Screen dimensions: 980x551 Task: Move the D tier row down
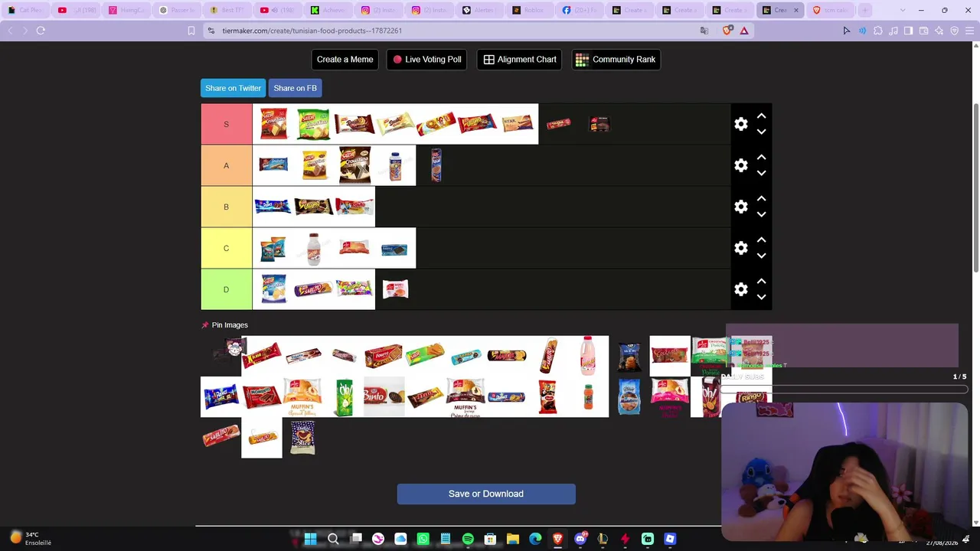(761, 297)
